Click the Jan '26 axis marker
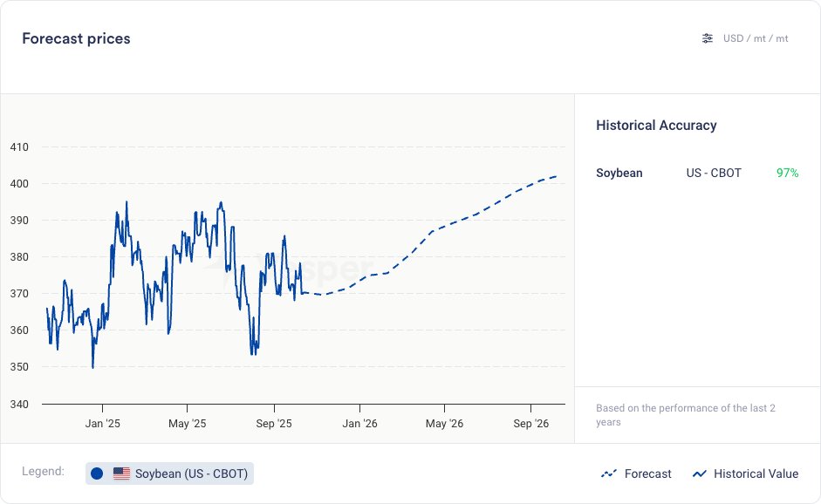Viewport: 821px width, 504px height. 359,424
